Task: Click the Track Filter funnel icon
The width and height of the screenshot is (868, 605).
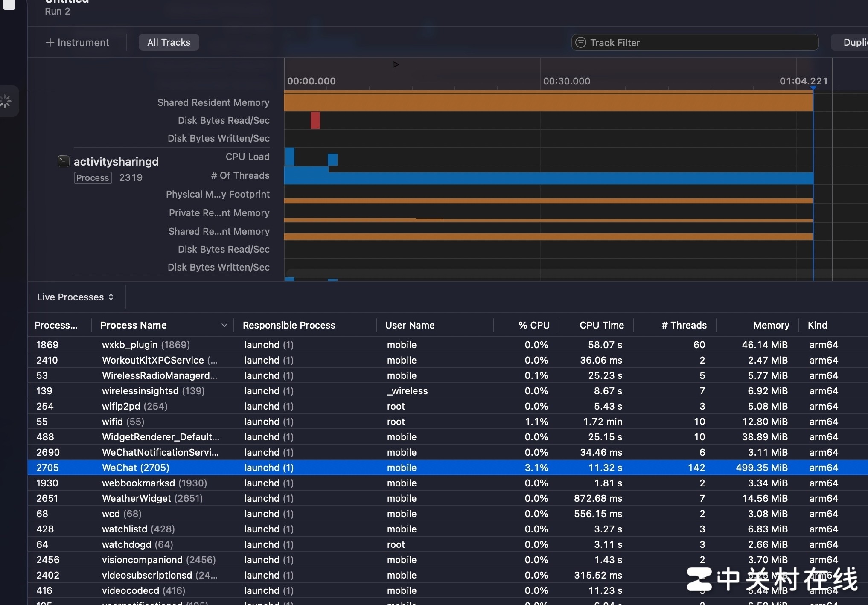Action: click(580, 43)
